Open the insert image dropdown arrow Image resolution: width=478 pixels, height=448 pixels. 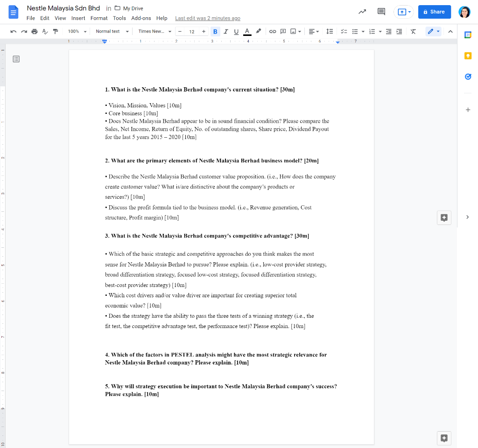[x=300, y=31]
